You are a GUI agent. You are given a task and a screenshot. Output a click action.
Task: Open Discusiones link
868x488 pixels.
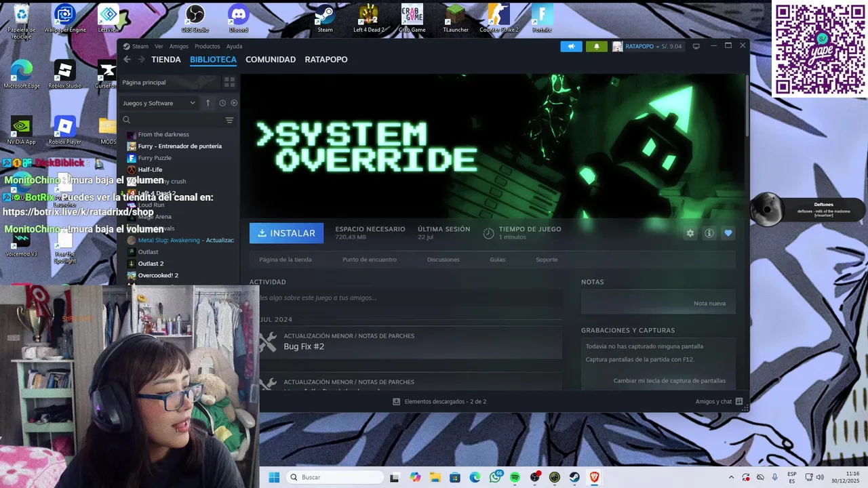pyautogui.click(x=443, y=260)
